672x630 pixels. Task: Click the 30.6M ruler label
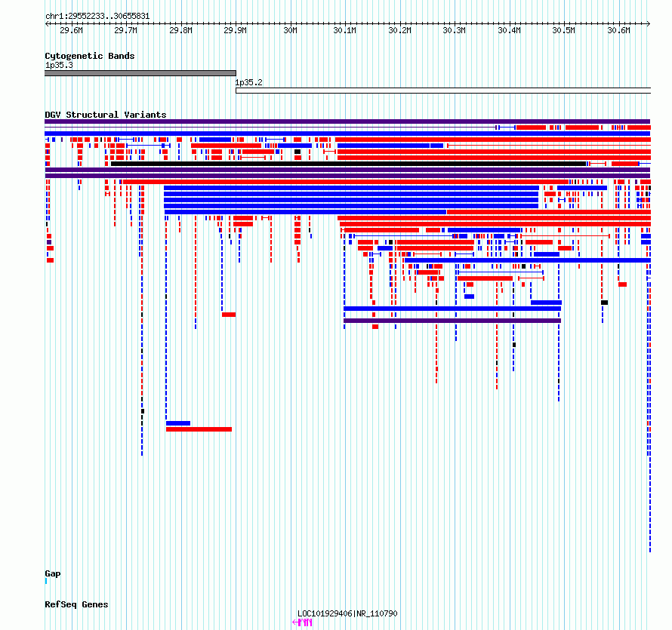619,30
